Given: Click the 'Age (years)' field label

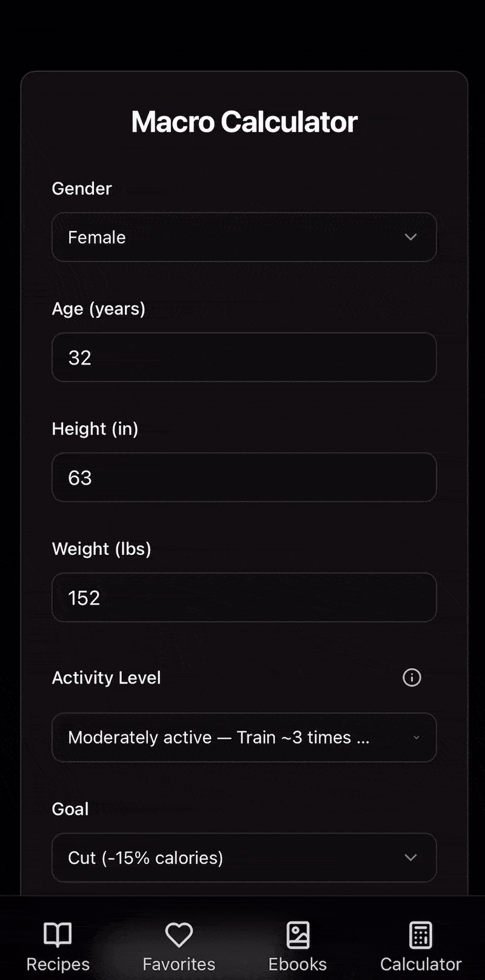Looking at the screenshot, I should pos(99,309).
